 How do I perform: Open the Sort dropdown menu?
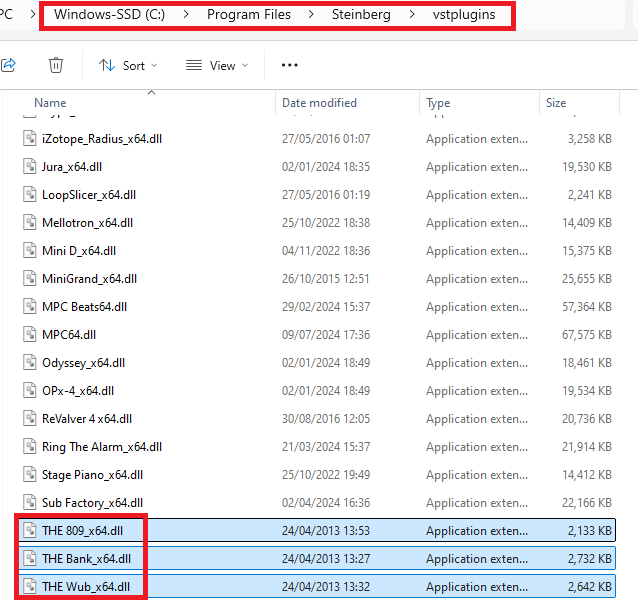128,66
